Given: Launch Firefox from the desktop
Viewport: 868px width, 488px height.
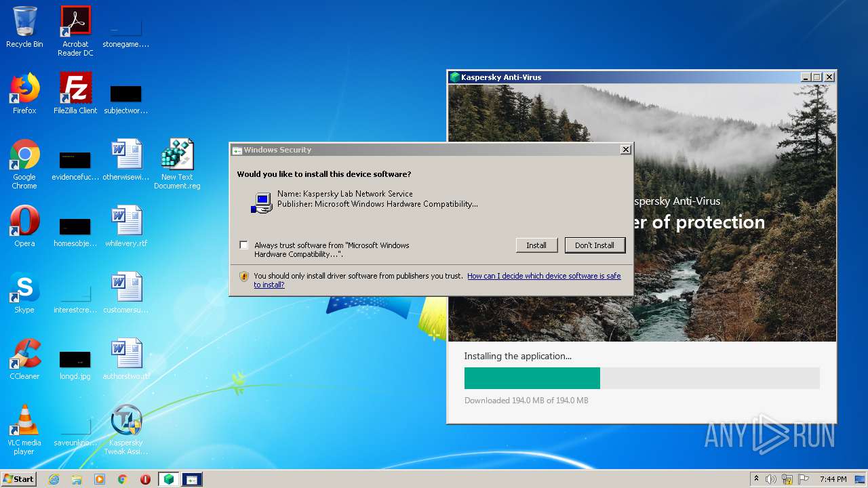Looking at the screenshot, I should click(24, 94).
